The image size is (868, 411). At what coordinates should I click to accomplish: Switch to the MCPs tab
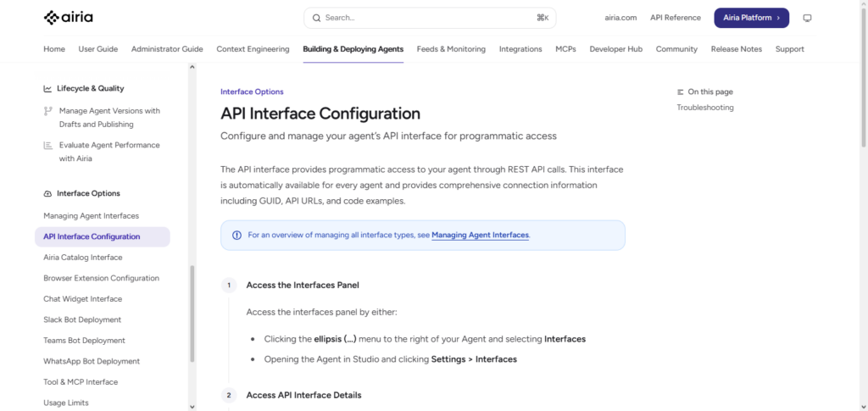click(x=565, y=49)
